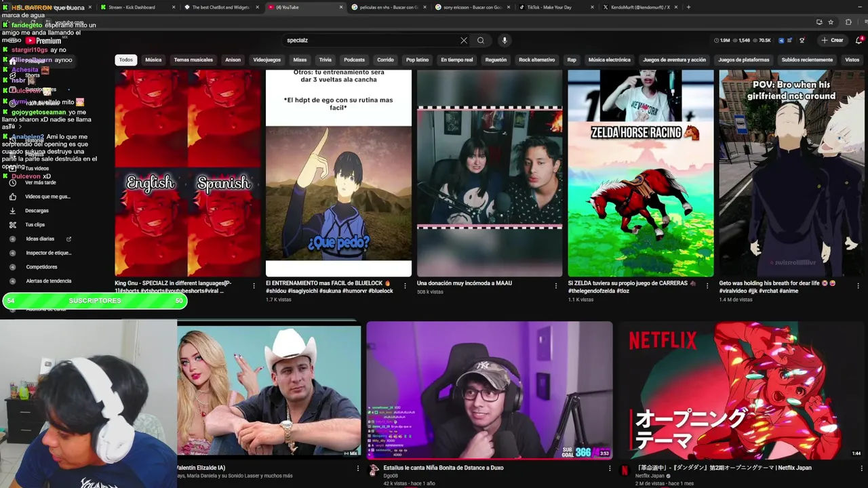Image resolution: width=868 pixels, height=488 pixels.
Task: Clear the search box with the X icon
Action: tap(464, 40)
